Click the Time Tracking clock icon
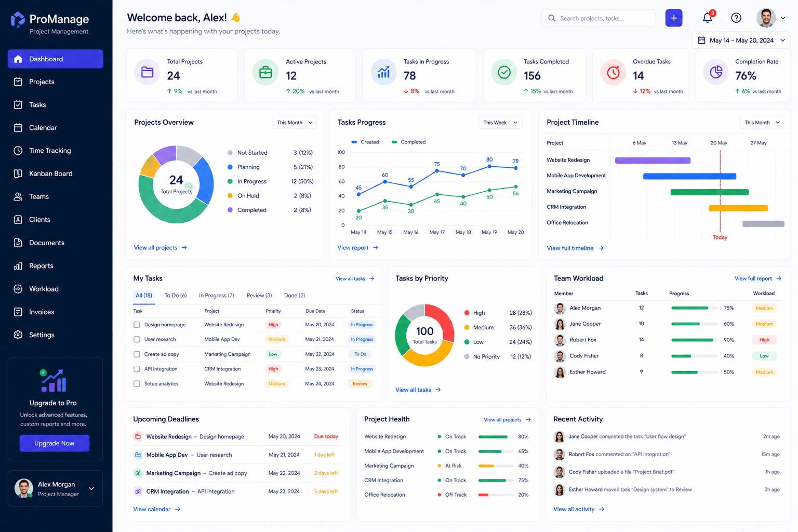Image resolution: width=798 pixels, height=532 pixels. [18, 151]
